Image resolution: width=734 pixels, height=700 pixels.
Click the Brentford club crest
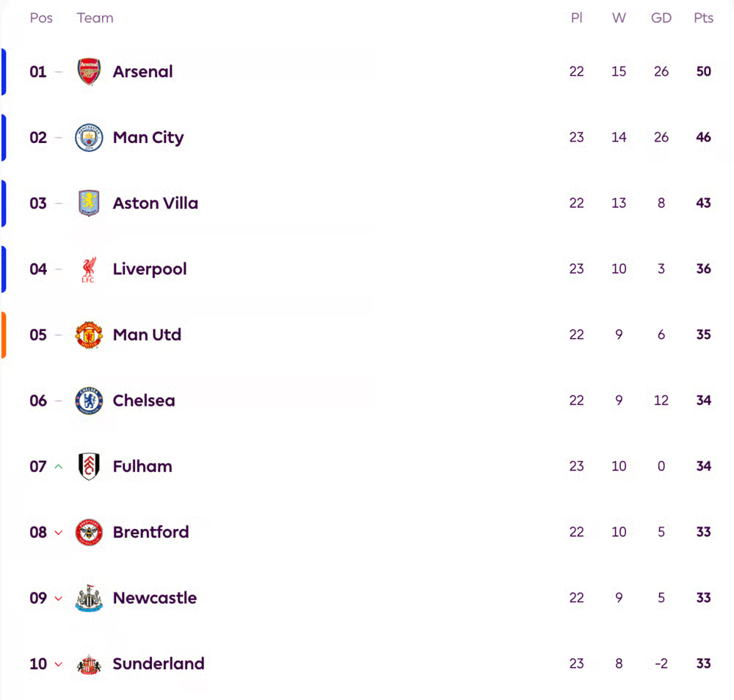[x=88, y=532]
